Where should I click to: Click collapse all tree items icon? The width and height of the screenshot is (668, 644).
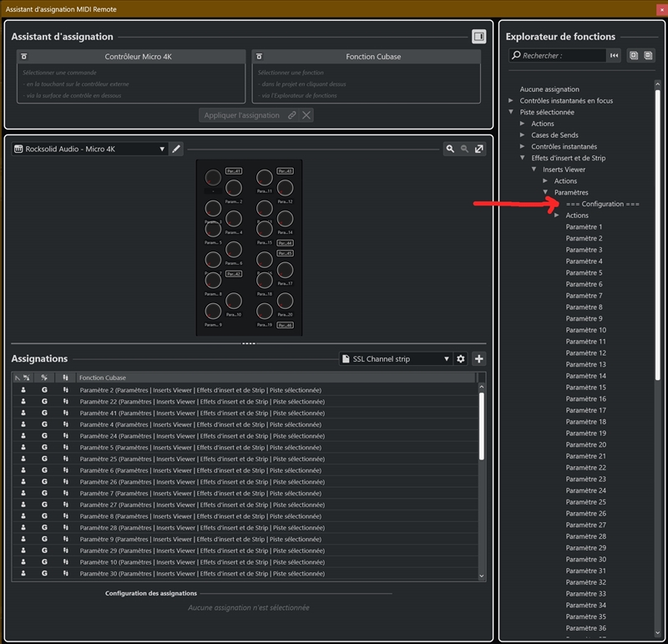[648, 55]
